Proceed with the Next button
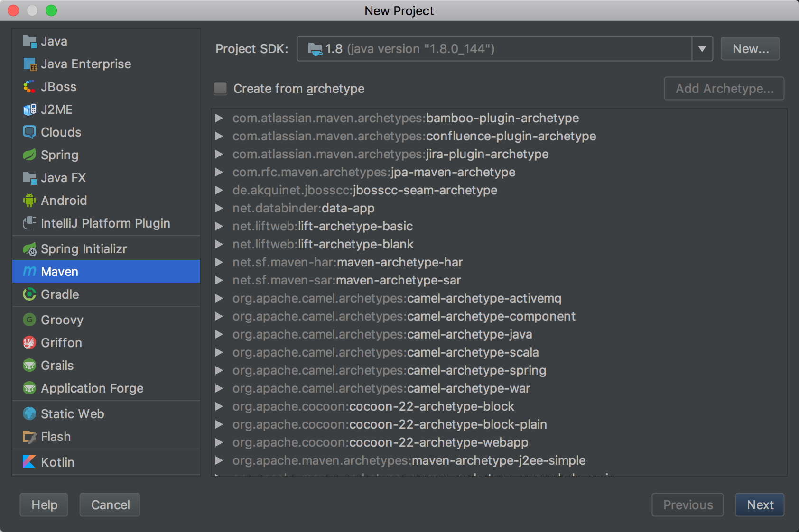 [x=760, y=505]
